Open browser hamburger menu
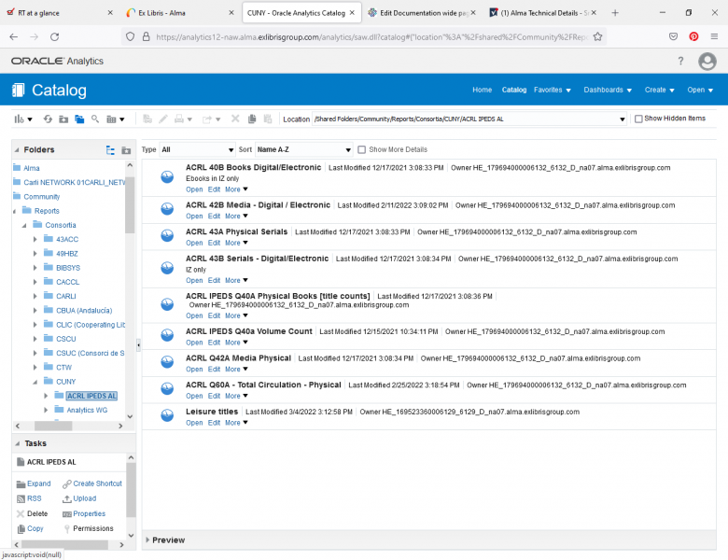The height and width of the screenshot is (560, 728). (714, 36)
